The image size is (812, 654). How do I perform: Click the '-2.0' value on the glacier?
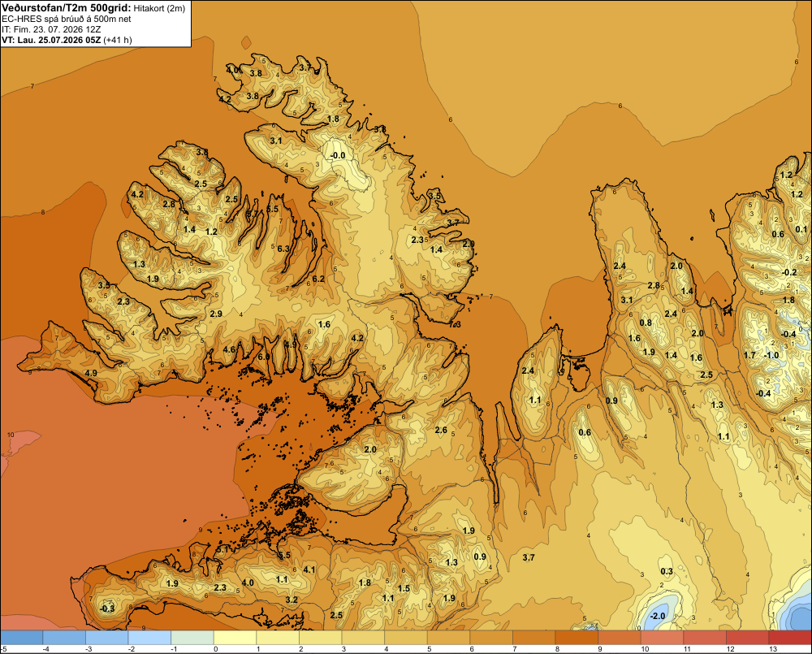tap(657, 616)
